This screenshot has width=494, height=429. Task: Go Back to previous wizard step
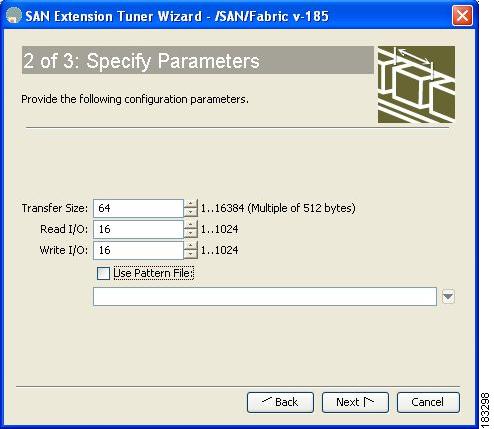click(280, 402)
